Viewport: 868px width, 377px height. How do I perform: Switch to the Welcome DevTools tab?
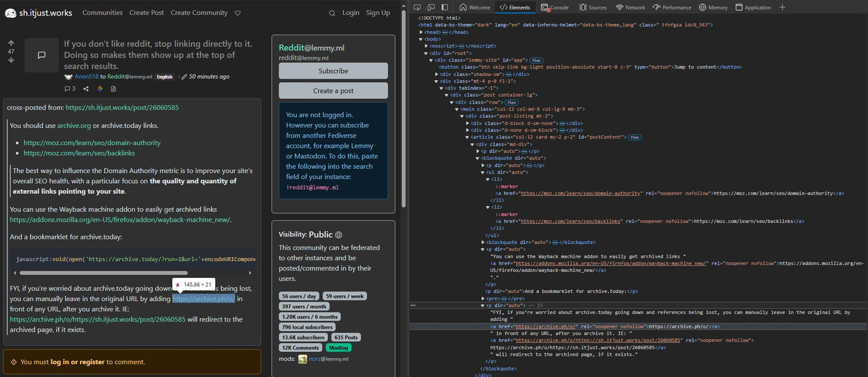point(475,7)
